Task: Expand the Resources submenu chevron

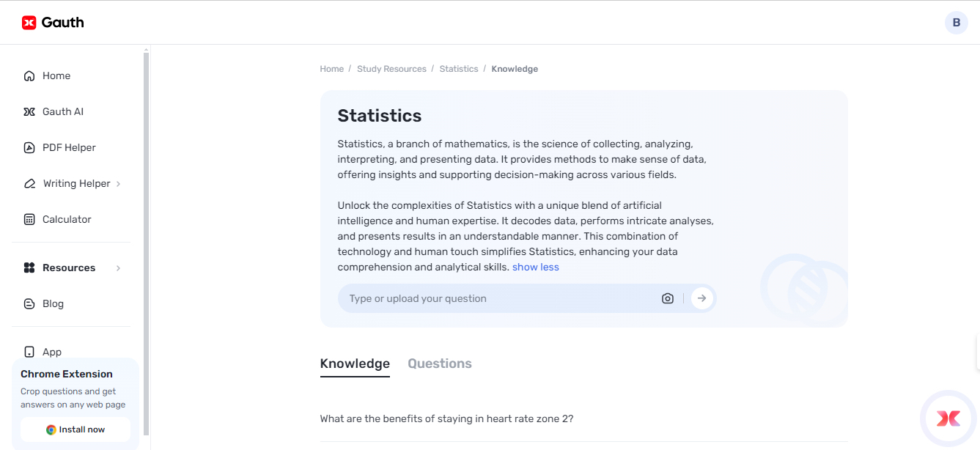Action: click(x=119, y=268)
